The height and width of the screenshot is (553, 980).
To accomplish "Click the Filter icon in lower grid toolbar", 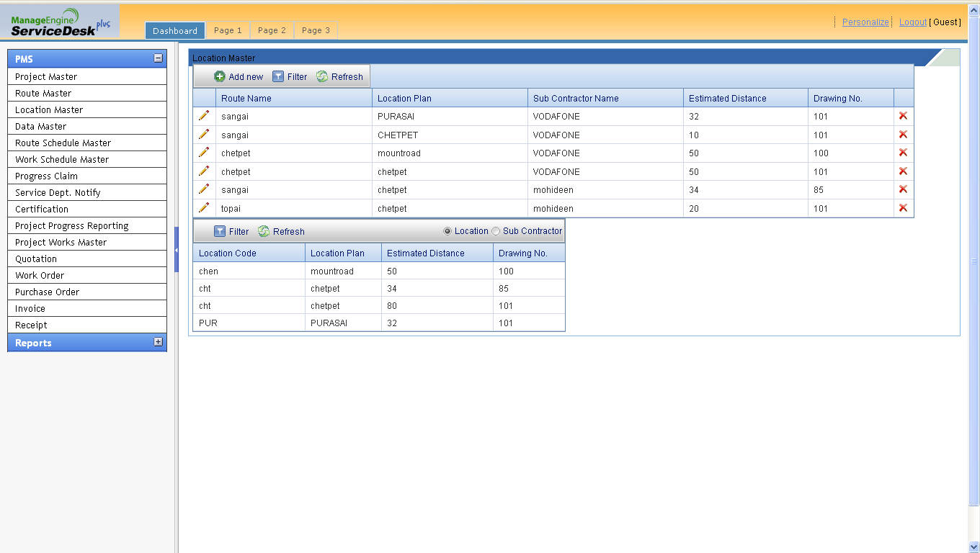I will point(220,231).
